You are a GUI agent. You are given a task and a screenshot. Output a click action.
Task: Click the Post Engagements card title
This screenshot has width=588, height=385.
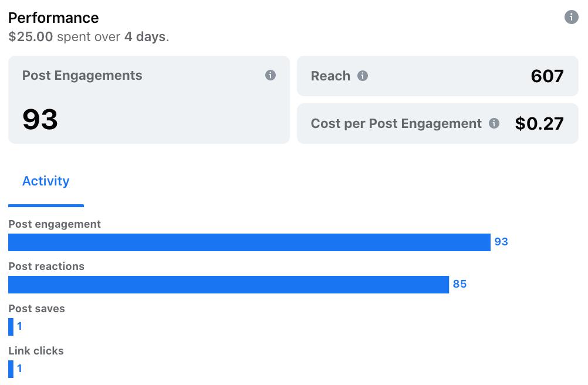[x=82, y=76]
